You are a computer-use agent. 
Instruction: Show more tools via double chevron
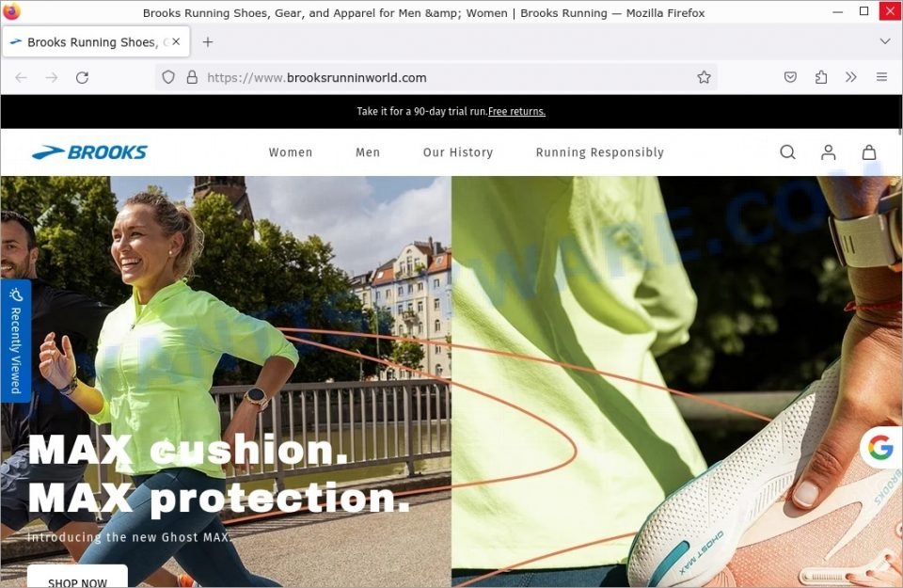click(851, 77)
